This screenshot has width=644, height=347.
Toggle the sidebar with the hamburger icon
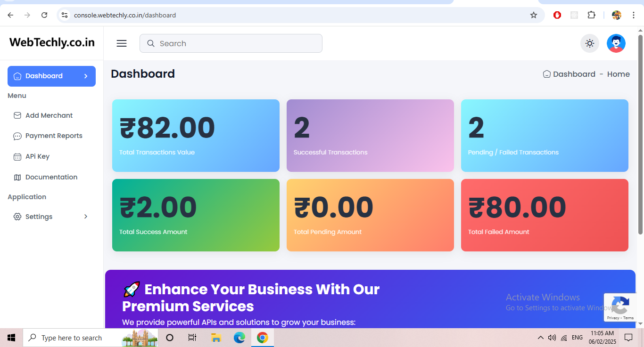[121, 43]
